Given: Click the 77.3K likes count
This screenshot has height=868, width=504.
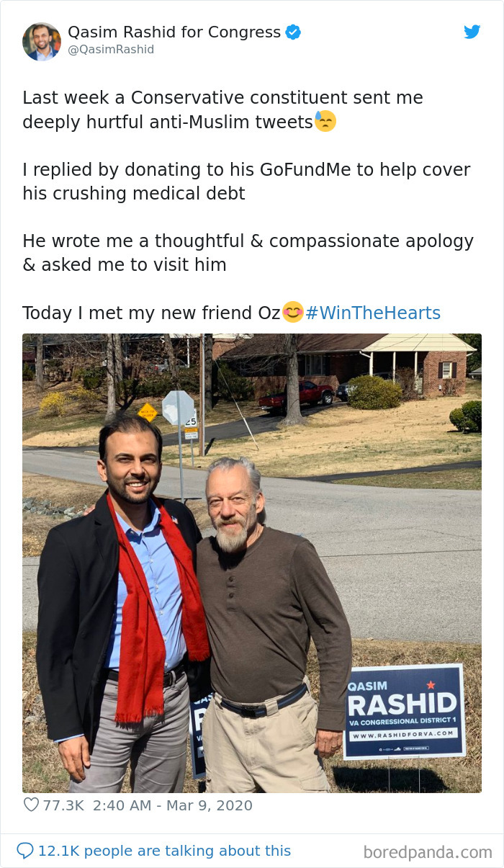Looking at the screenshot, I should (63, 805).
